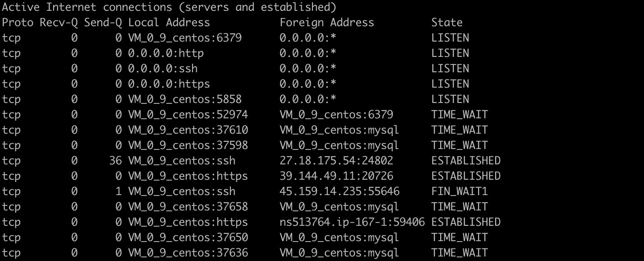Click the Local Address column header
644x261 pixels.
pyautogui.click(x=169, y=23)
